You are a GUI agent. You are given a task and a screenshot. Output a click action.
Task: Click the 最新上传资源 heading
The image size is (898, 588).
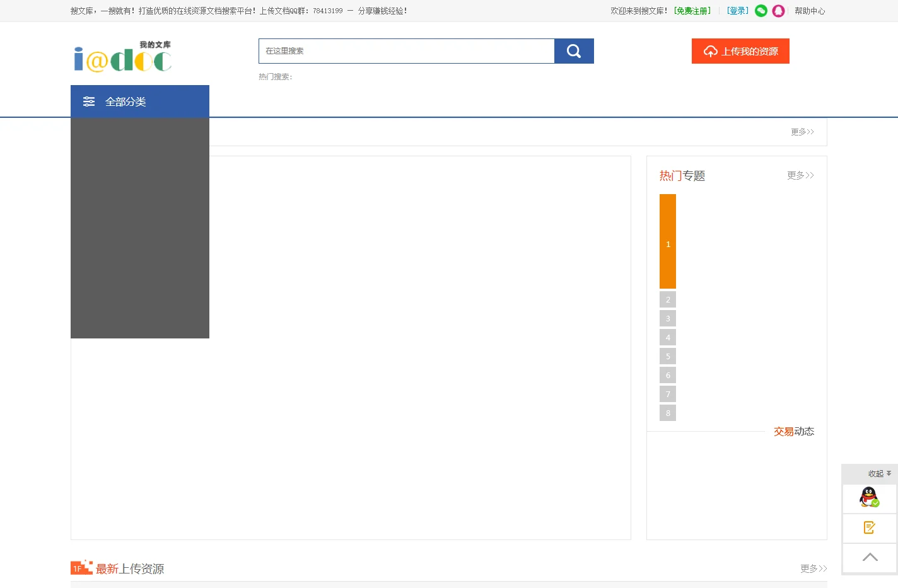pyautogui.click(x=130, y=568)
